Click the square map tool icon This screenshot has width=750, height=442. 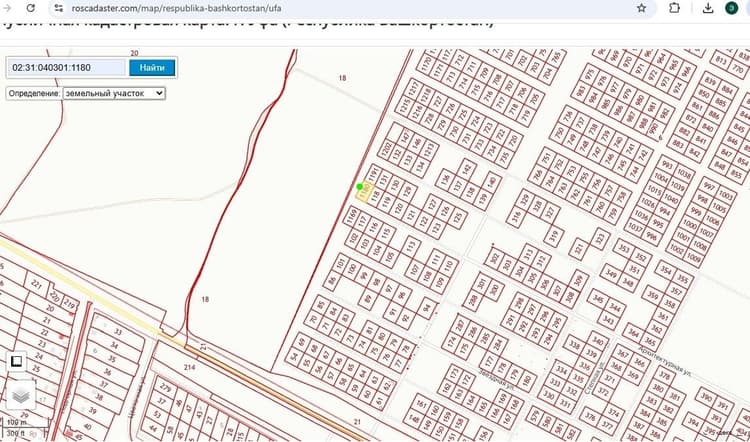16,361
